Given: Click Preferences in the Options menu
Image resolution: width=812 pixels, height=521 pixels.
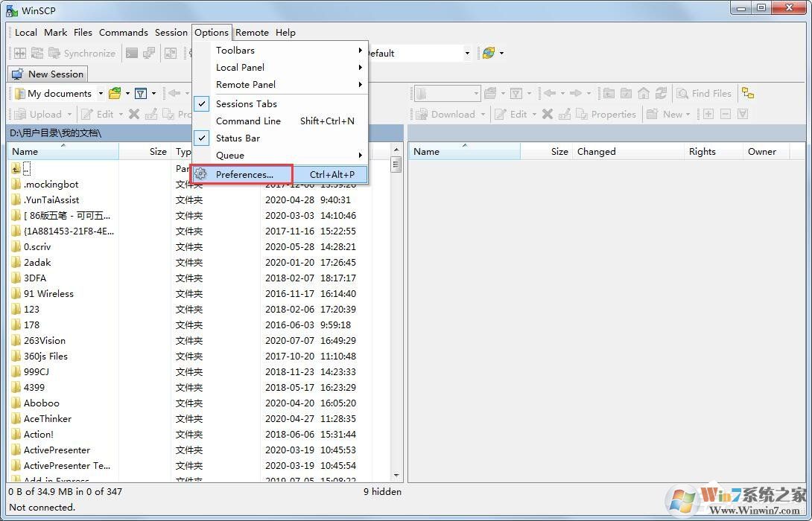Looking at the screenshot, I should (244, 174).
